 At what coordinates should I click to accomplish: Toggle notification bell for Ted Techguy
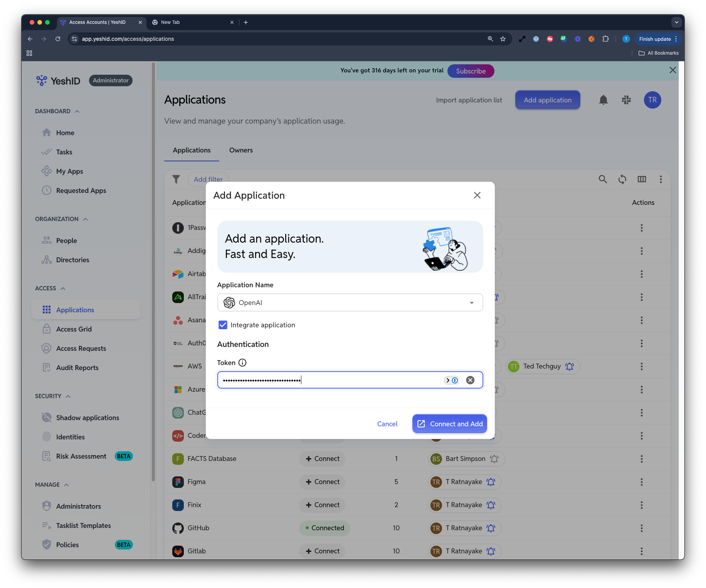point(570,367)
